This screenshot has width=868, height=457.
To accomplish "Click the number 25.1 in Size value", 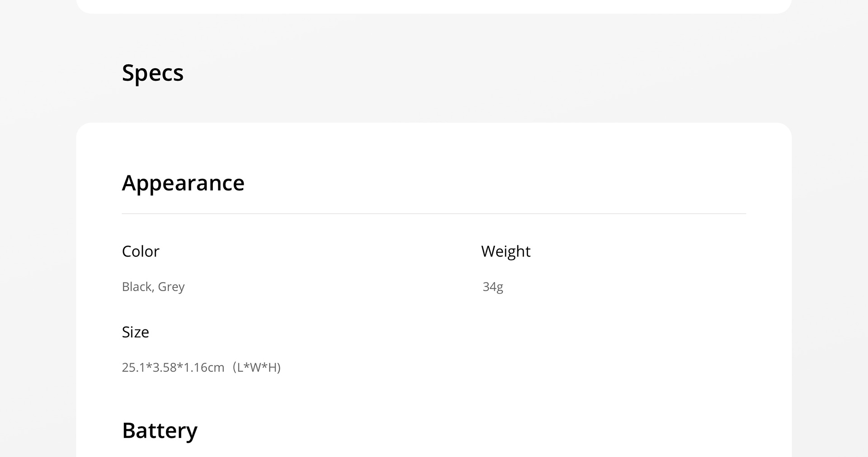I will point(133,367).
